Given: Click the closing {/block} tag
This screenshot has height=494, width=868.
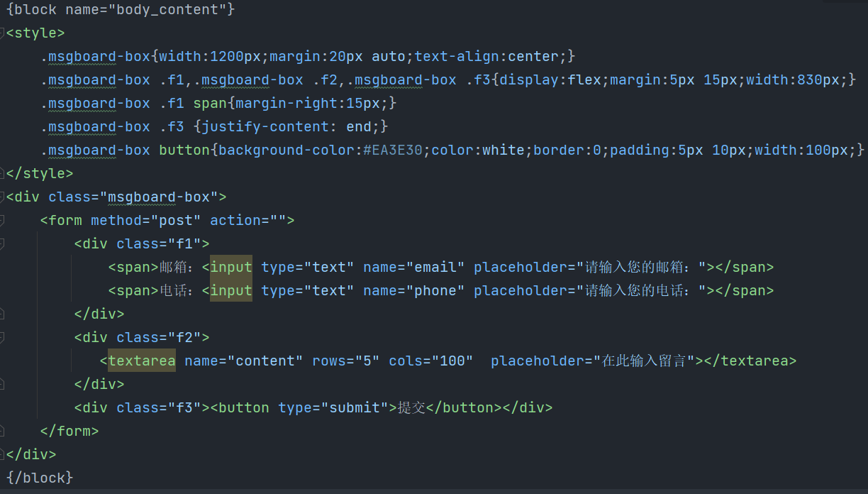Looking at the screenshot, I should [40, 478].
